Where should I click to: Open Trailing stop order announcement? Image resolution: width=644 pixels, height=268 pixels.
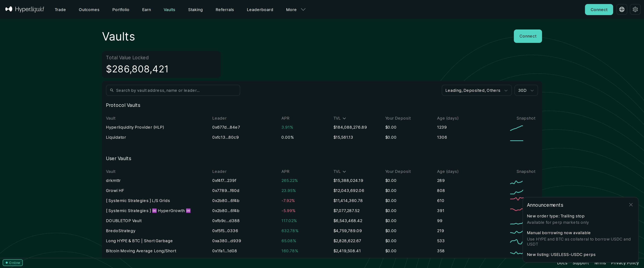pos(558,219)
